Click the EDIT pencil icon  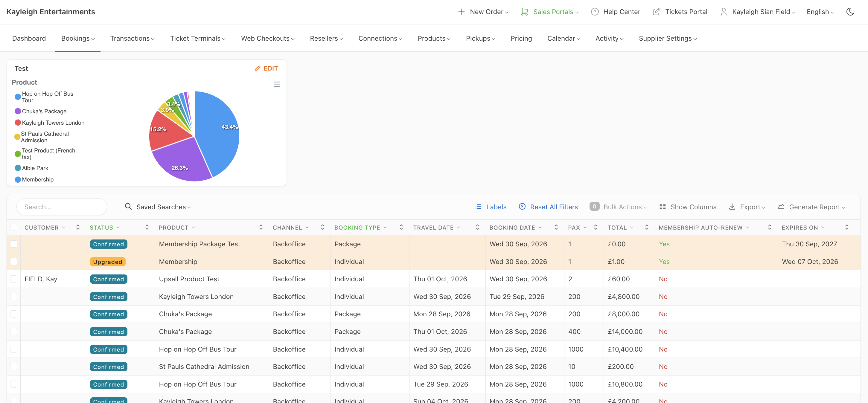coord(258,69)
